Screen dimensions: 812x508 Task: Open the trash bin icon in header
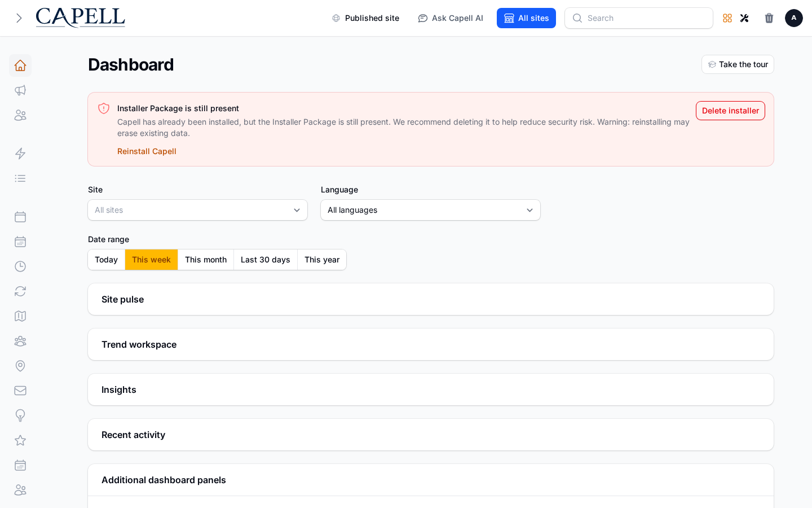(x=769, y=18)
